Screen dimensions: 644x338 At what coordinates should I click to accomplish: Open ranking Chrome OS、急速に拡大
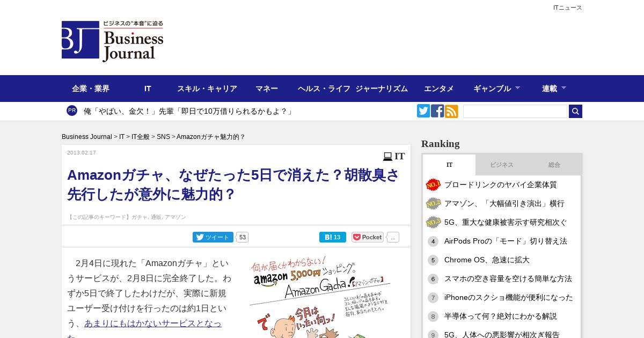click(x=487, y=260)
